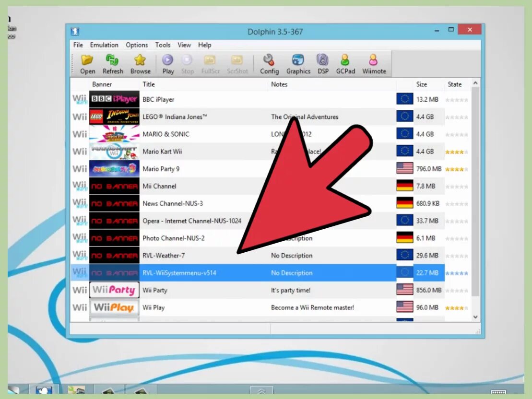Select Opera - Internet Channel-NUS-1024 entry

[192, 221]
